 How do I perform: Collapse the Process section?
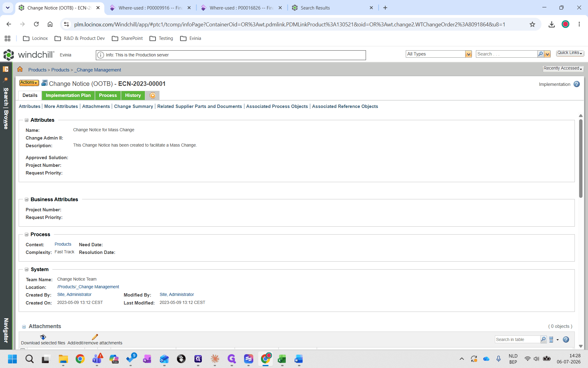point(27,235)
